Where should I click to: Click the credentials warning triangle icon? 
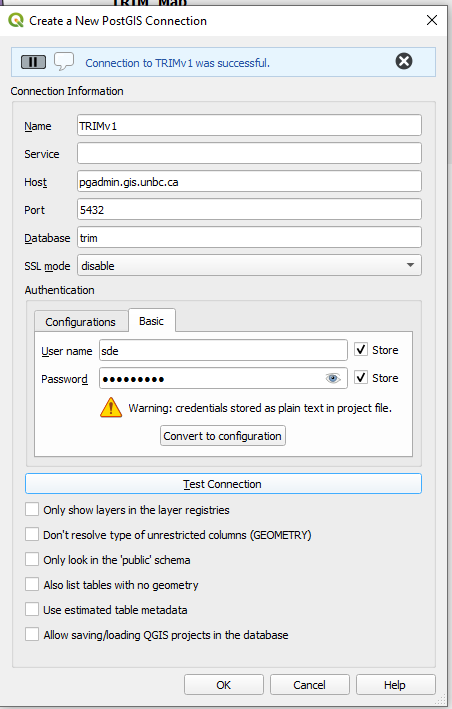(111, 407)
